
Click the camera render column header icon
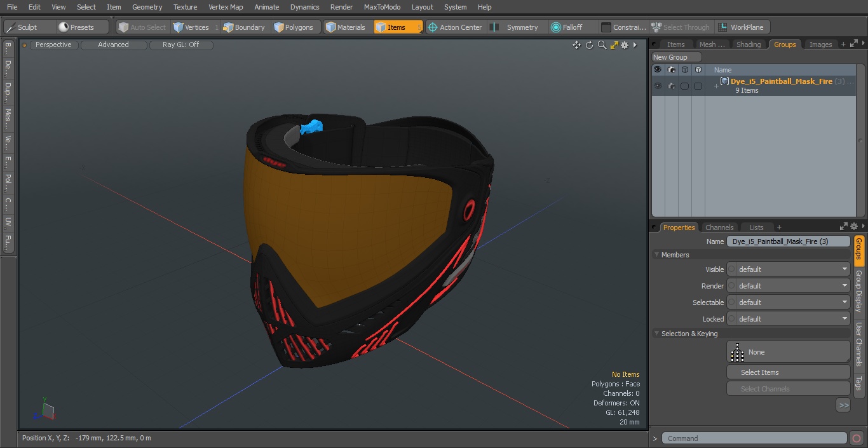tap(672, 70)
